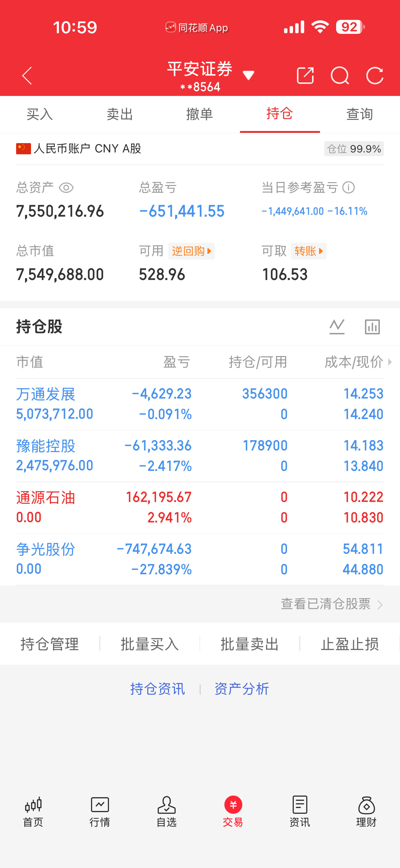Open the search magnifier icon
Image resolution: width=400 pixels, height=868 pixels.
click(x=340, y=75)
